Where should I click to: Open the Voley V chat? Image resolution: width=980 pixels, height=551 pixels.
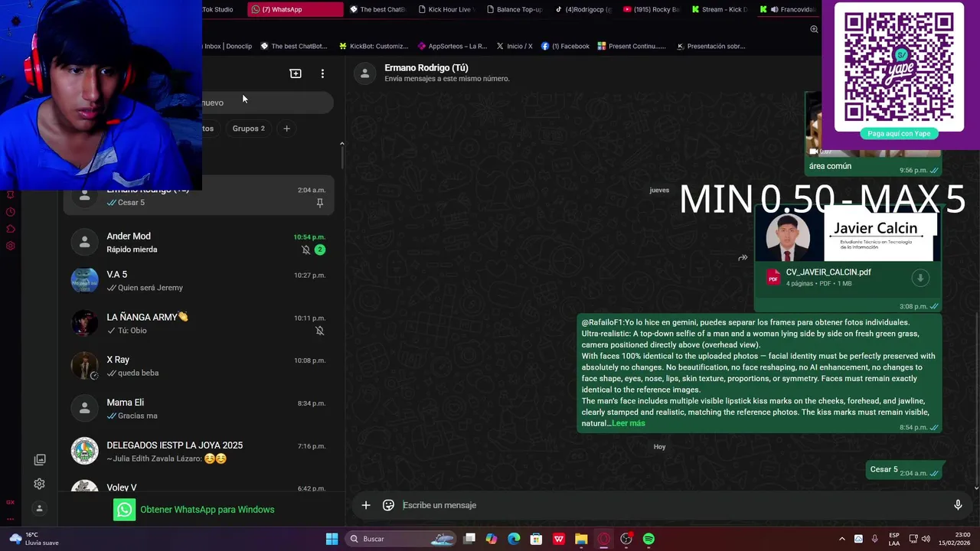(198, 487)
